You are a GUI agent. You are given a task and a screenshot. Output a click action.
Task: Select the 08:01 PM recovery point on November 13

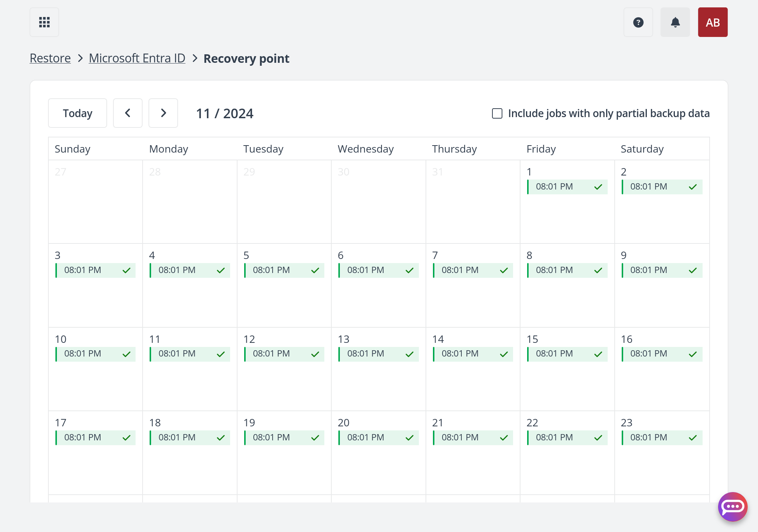tap(379, 354)
